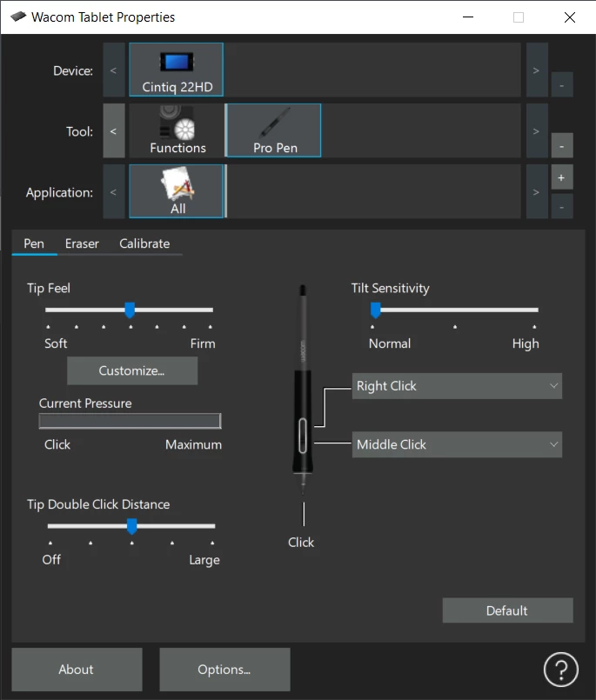Viewport: 596px width, 700px height.
Task: Click the 'Soft' label under Tip Feel
Action: [x=56, y=343]
